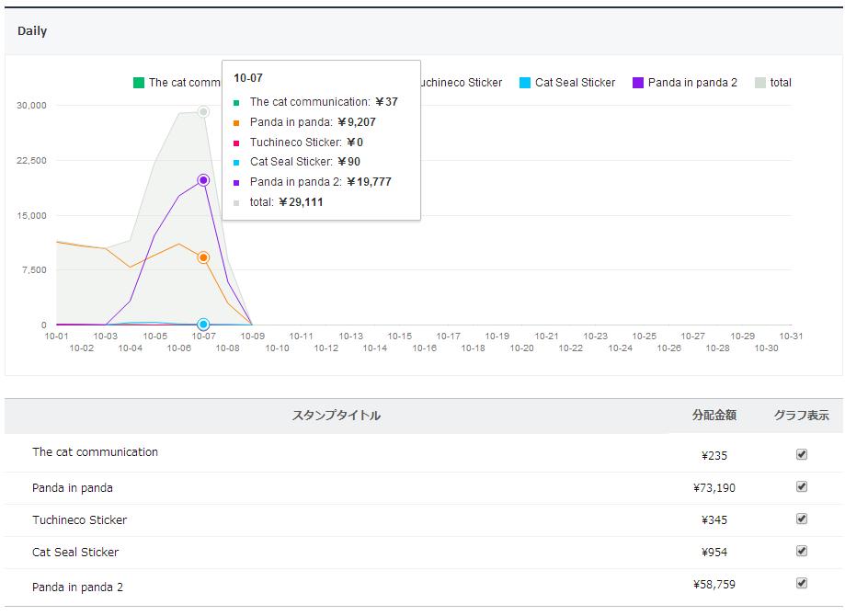The image size is (845, 616).
Task: Click the purple Panda in panda 2 legend swatch
Action: click(638, 83)
